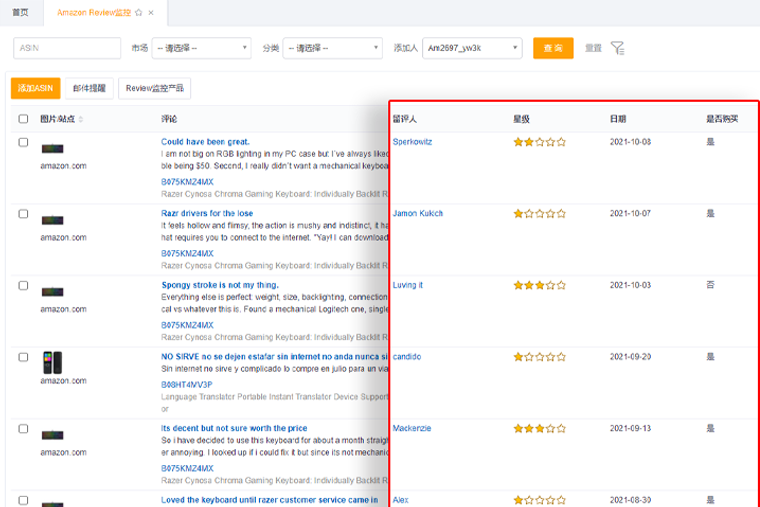This screenshot has width=760, height=507.
Task: Check the box for 'Could have been great' row
Action: [23, 142]
